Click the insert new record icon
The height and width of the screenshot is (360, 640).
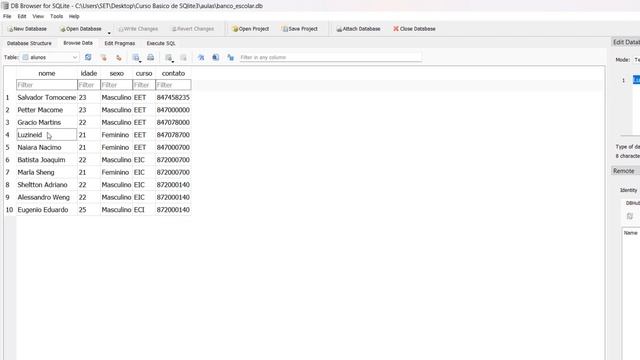coord(169,58)
